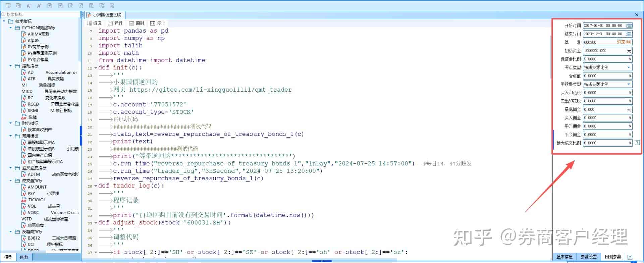Switch to the 函数 bottom tab
Screen dimensions: 644x263
pos(24,257)
